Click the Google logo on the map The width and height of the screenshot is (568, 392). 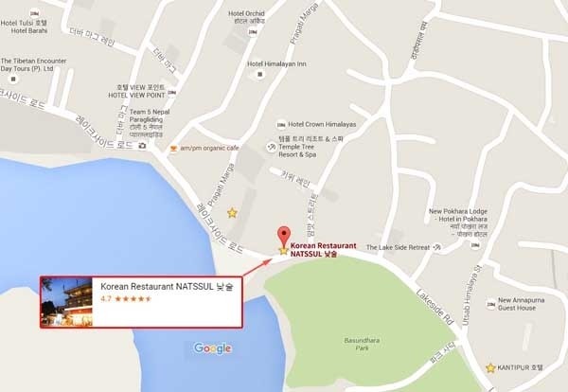[213, 348]
